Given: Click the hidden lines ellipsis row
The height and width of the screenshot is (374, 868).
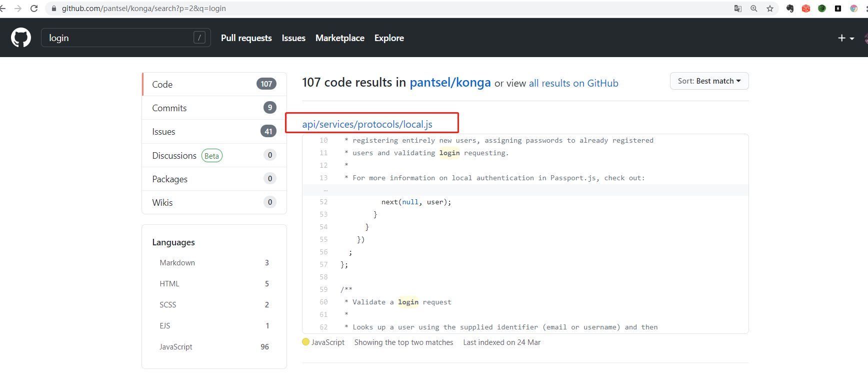Looking at the screenshot, I should click(x=525, y=190).
